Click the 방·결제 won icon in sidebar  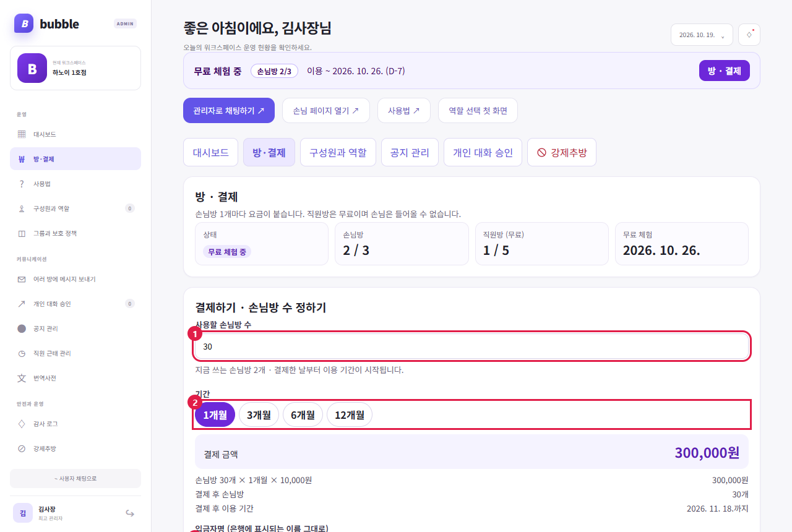22,159
